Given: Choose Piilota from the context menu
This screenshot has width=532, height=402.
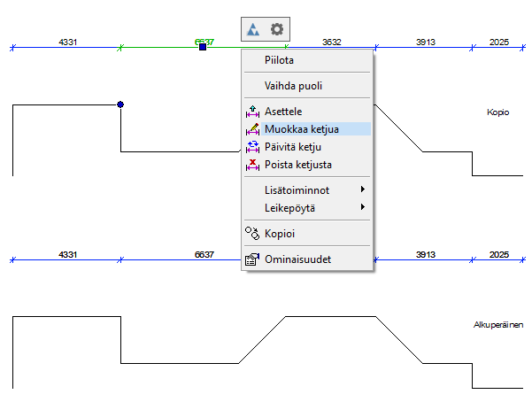Looking at the screenshot, I should pyautogui.click(x=279, y=60).
